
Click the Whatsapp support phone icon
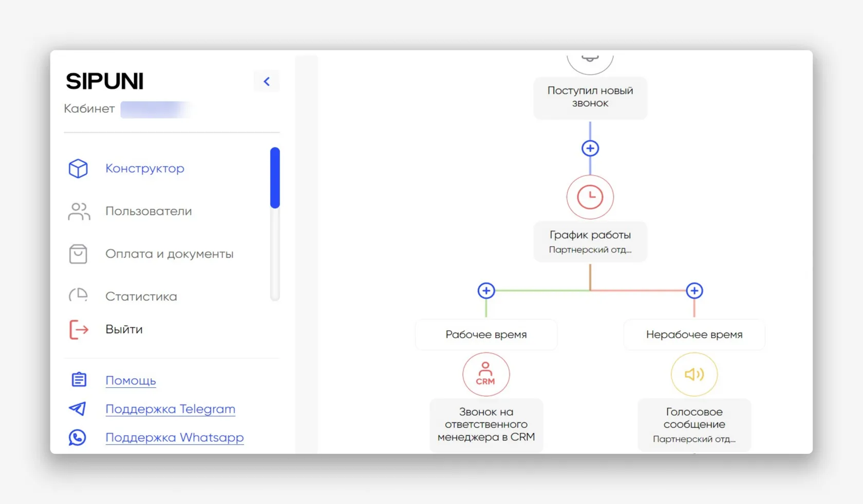(x=78, y=437)
